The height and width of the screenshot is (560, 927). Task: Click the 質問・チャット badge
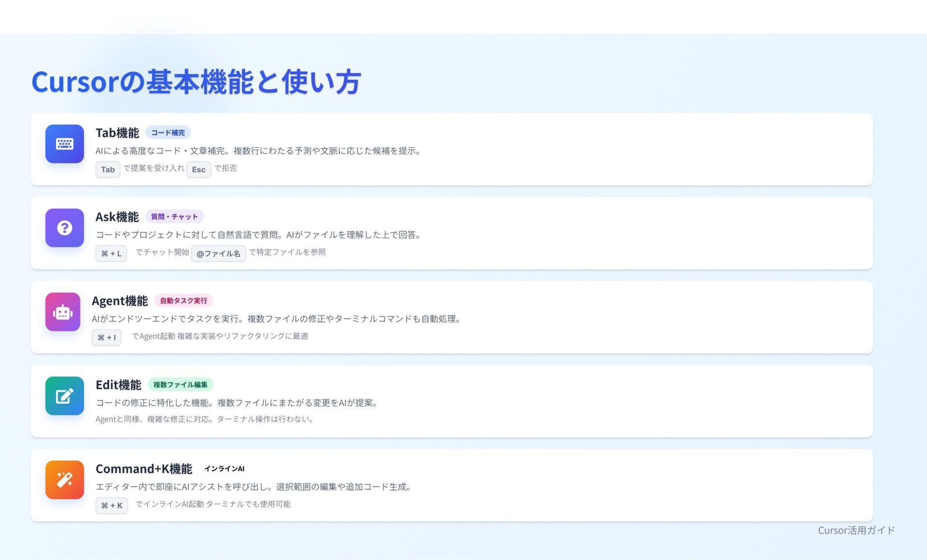coord(175,217)
